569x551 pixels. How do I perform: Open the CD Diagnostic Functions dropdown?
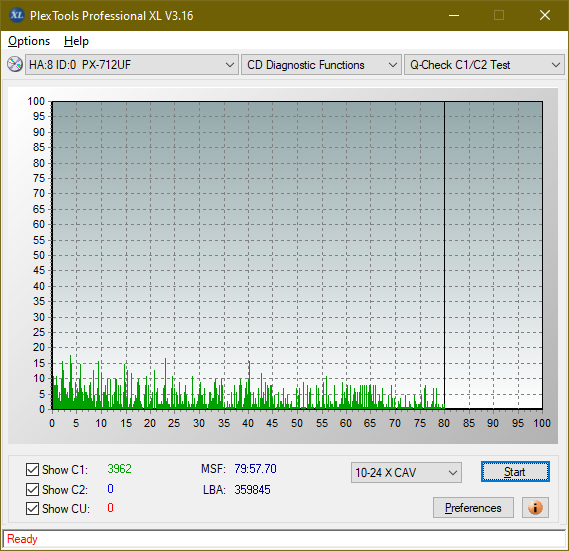coord(321,65)
